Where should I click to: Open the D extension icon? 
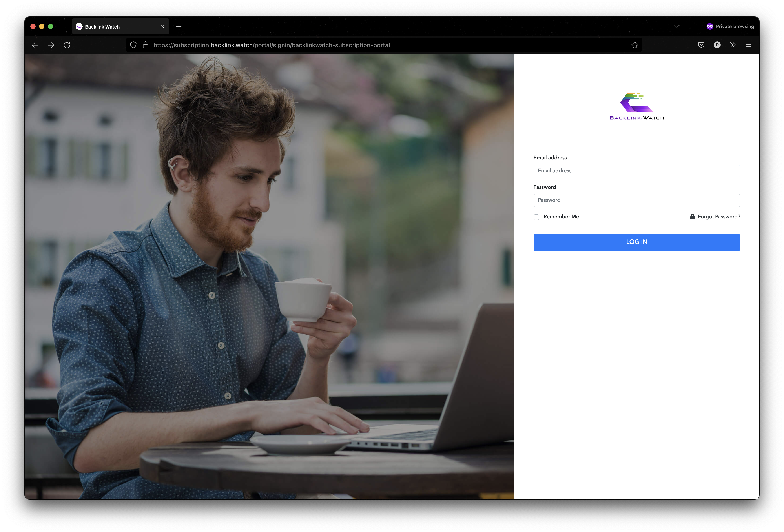(x=717, y=45)
